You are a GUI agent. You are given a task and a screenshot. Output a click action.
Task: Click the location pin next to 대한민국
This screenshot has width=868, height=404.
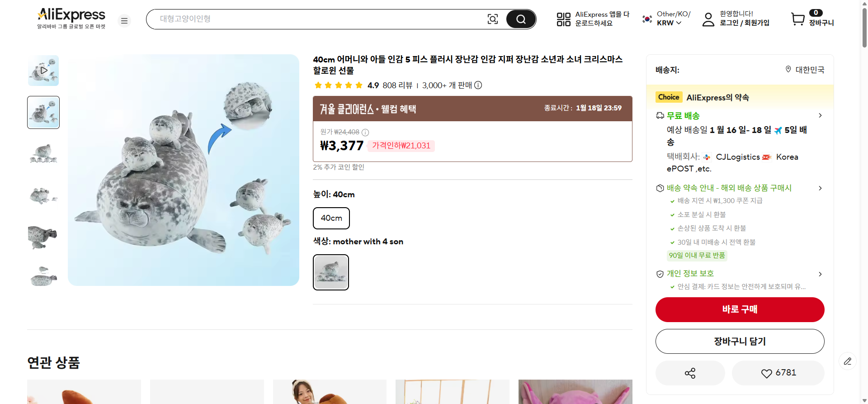(788, 69)
